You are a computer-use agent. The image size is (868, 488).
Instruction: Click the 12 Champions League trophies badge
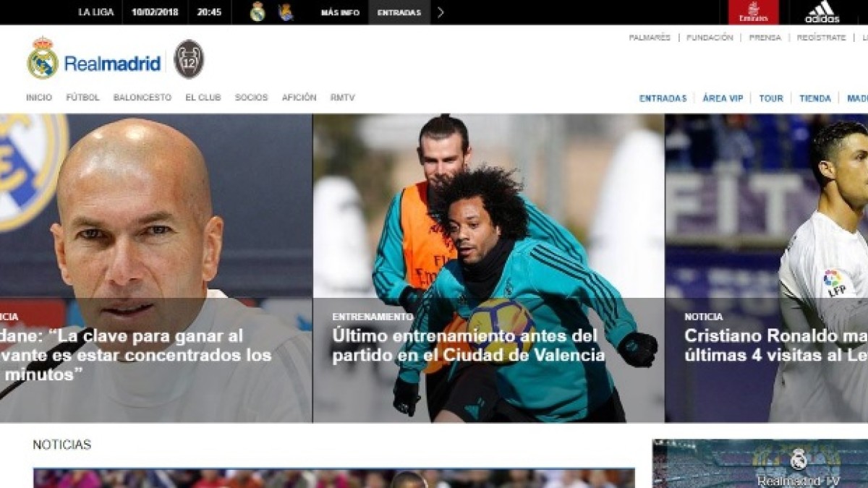coord(189,59)
